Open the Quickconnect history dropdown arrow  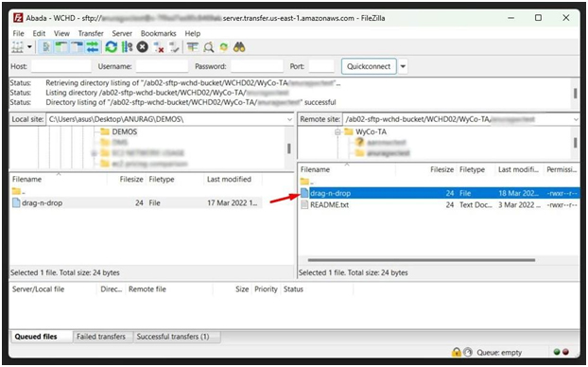(403, 66)
